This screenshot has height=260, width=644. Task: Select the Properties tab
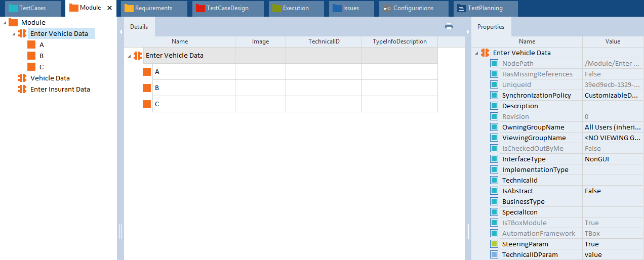click(x=491, y=27)
